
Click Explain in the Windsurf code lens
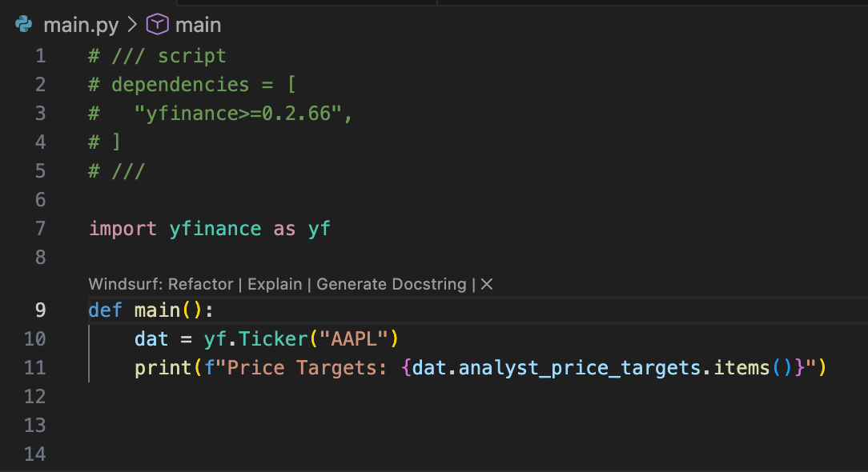click(x=275, y=284)
